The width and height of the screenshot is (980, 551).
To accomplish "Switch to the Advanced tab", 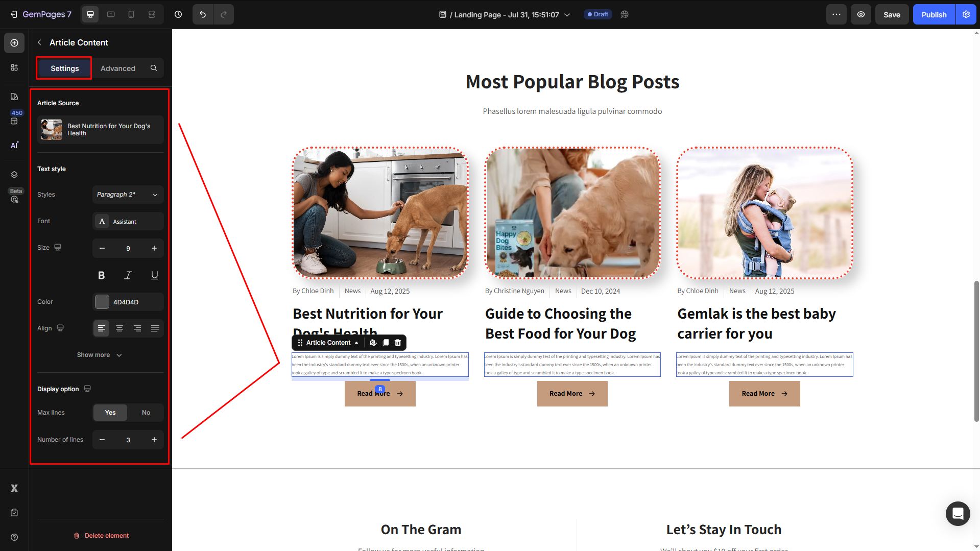I will 118,68.
